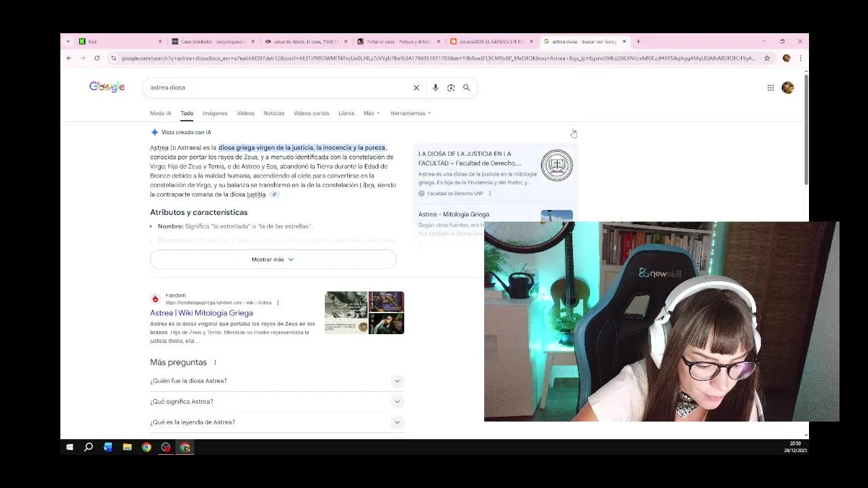Open the Google account avatar
868x488 pixels.
[787, 87]
